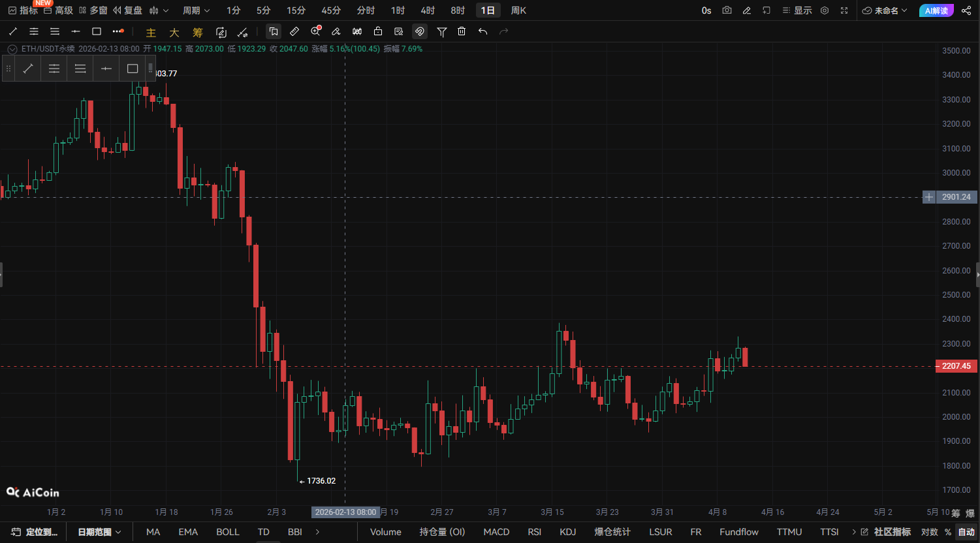Click the 爆 liquidation button at bottom right
The image size is (980, 543).
click(970, 513)
